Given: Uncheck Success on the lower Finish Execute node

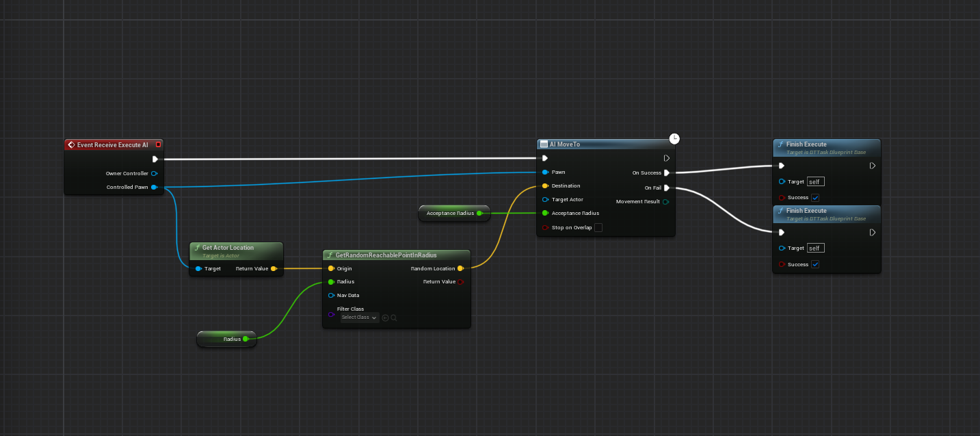Looking at the screenshot, I should [x=815, y=264].
